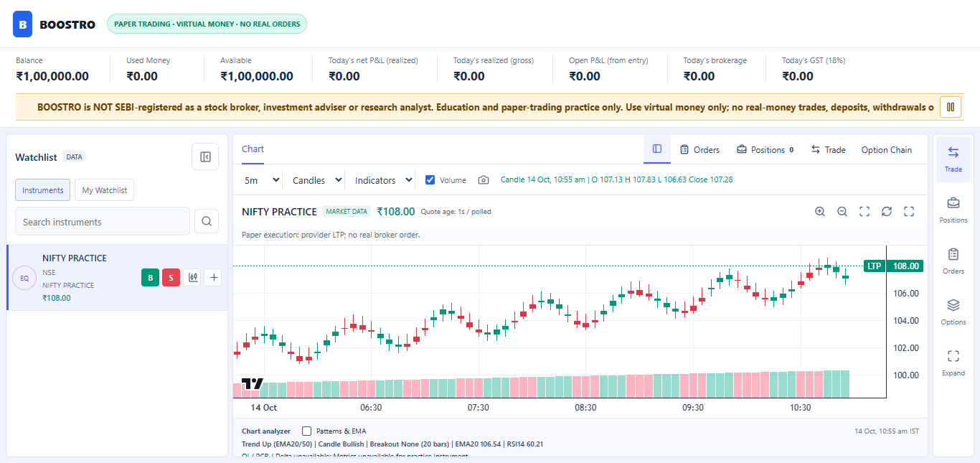Viewport: 980px width, 463px height.
Task: Click the Chart analyzer label
Action: 266,431
